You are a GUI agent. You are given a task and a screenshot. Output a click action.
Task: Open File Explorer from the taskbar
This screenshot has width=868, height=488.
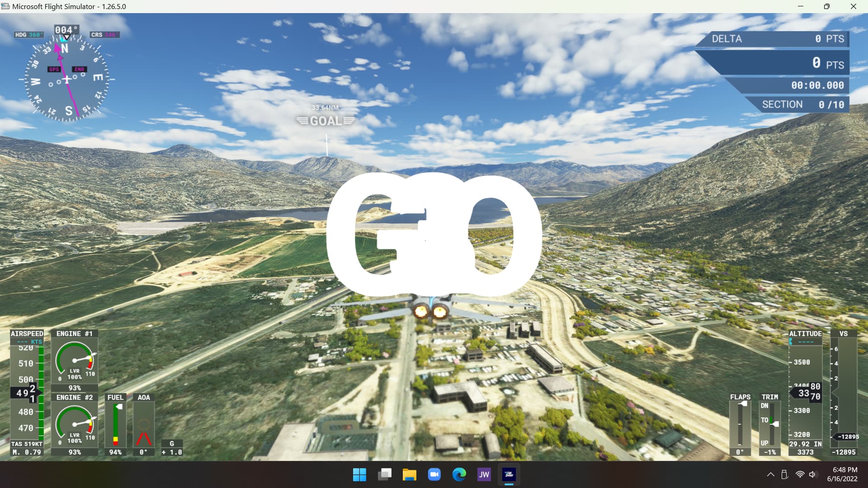point(410,474)
